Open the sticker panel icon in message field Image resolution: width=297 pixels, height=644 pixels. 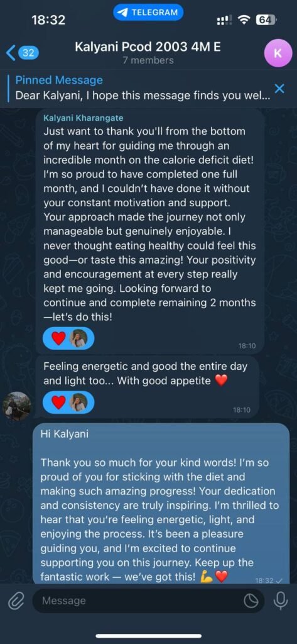click(249, 601)
